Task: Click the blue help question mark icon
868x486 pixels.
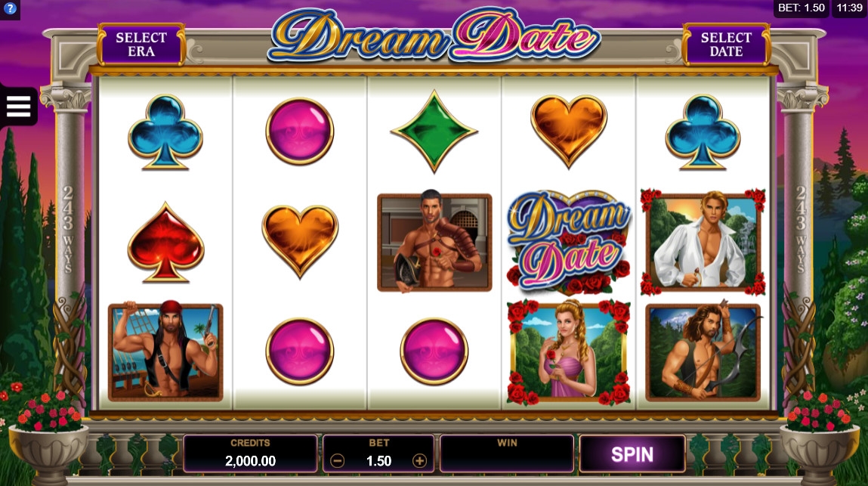Action: [x=10, y=9]
